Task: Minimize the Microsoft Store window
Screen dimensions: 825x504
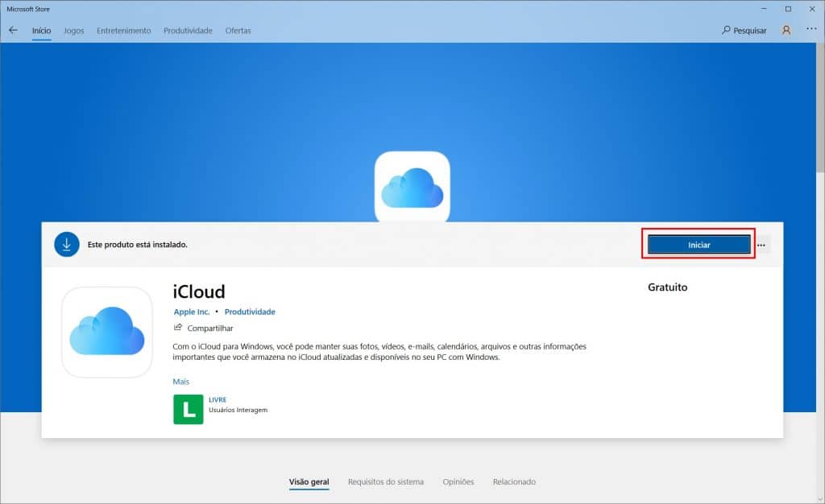Action: [764, 9]
